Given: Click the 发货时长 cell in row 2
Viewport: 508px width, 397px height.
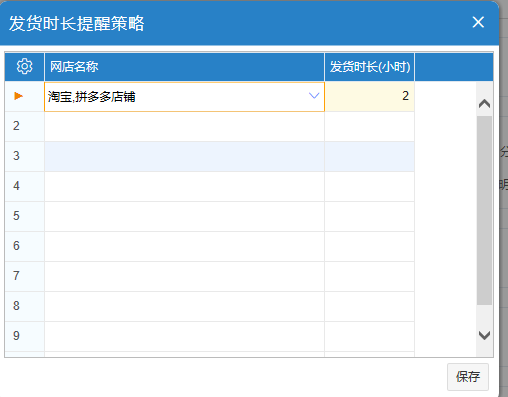Looking at the screenshot, I should [369, 126].
